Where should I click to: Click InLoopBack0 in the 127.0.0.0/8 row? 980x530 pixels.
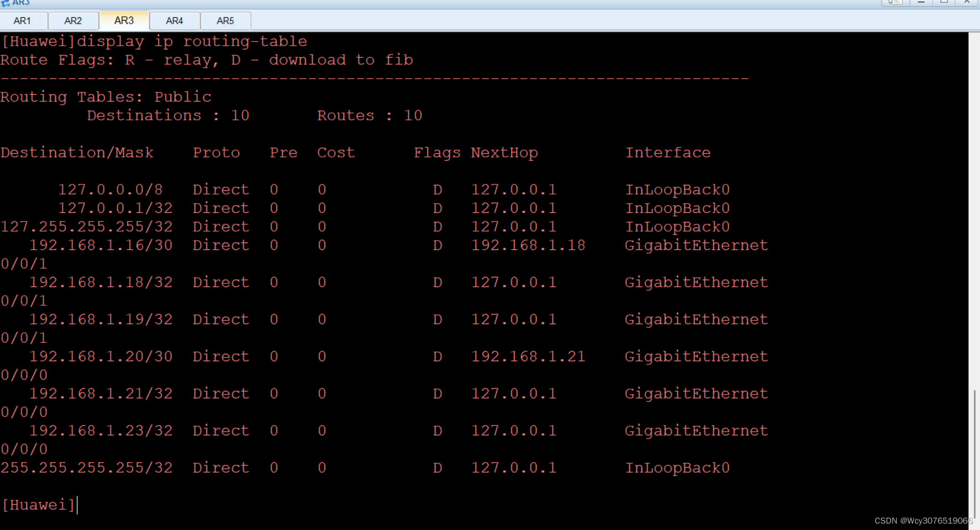click(678, 189)
